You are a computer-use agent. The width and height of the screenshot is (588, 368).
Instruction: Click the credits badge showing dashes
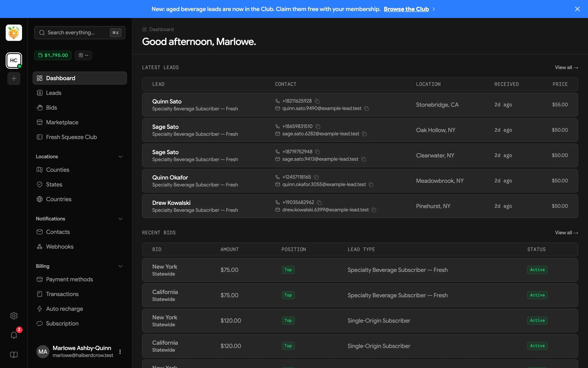[83, 55]
